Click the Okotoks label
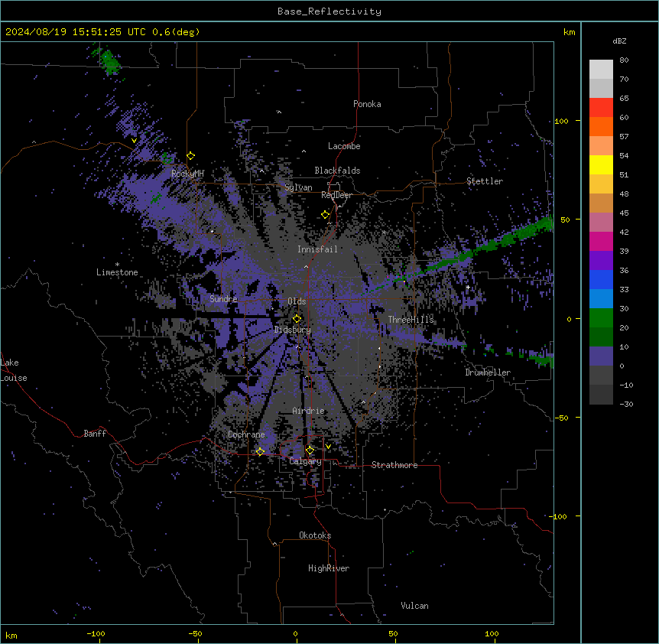 point(315,535)
